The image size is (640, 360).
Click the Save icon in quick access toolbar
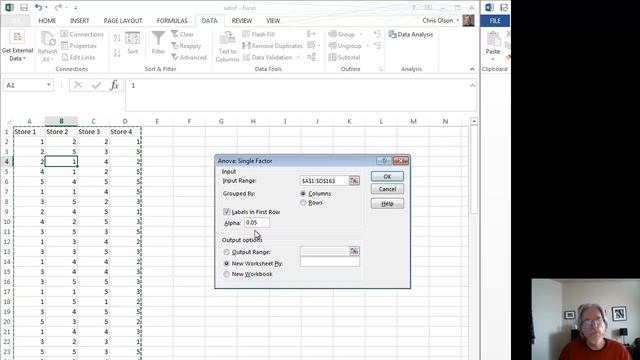(x=24, y=8)
